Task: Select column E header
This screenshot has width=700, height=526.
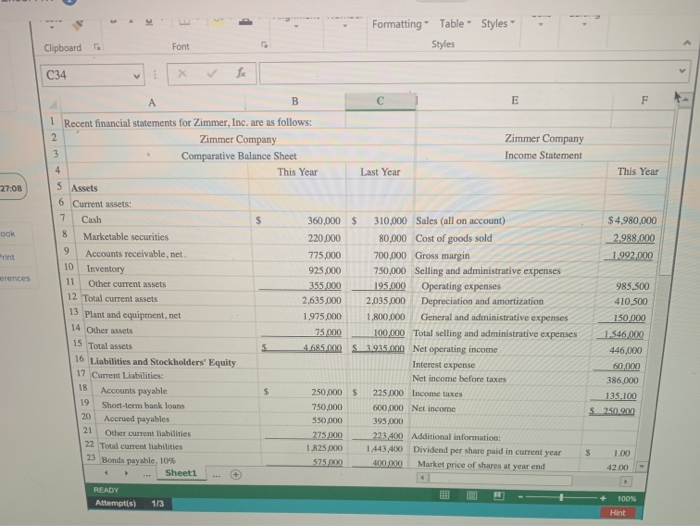Action: point(514,100)
